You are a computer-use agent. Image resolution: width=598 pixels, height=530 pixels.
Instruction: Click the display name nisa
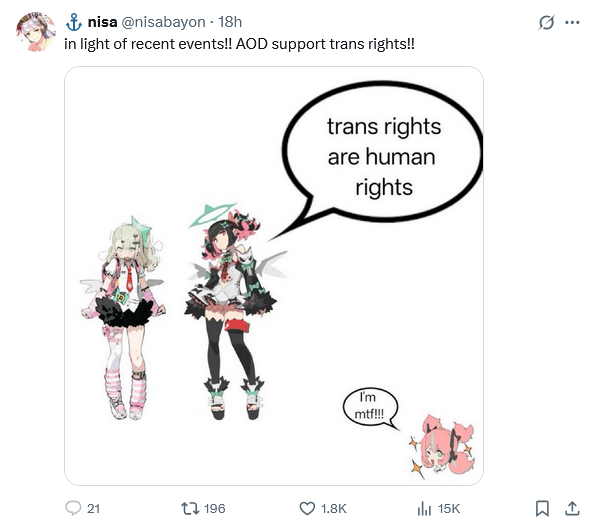[x=103, y=22]
